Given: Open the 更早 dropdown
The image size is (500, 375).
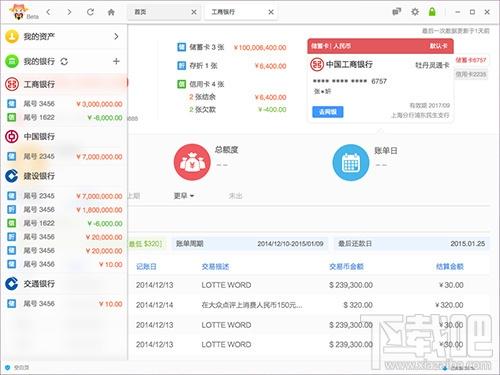Looking at the screenshot, I should [x=184, y=196].
